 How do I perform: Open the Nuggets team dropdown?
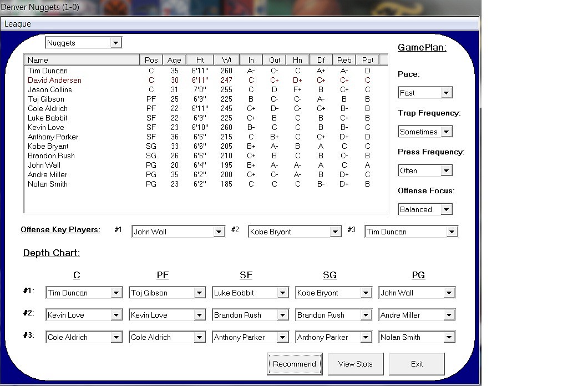tap(83, 43)
